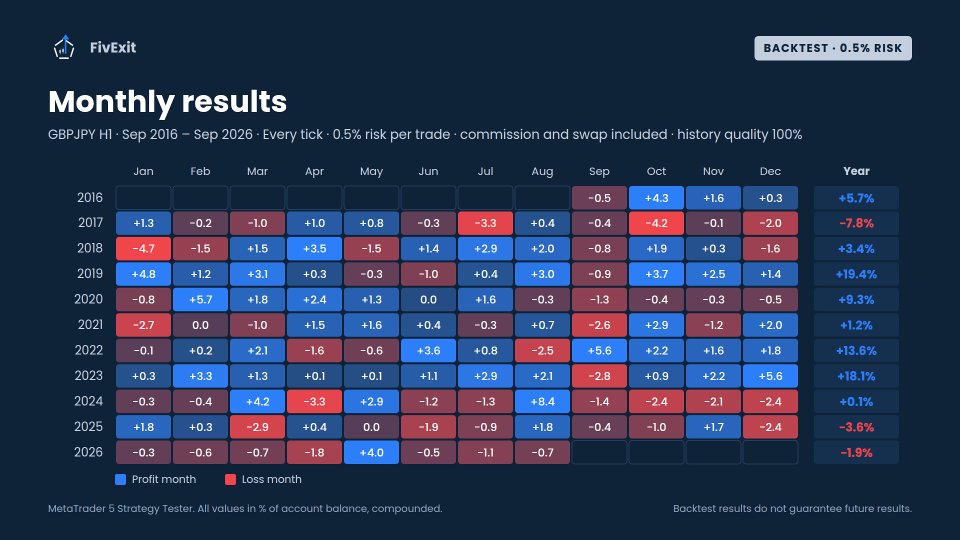Select the +8.4 cell for August 2024
This screenshot has height=540, width=960.
(x=542, y=402)
